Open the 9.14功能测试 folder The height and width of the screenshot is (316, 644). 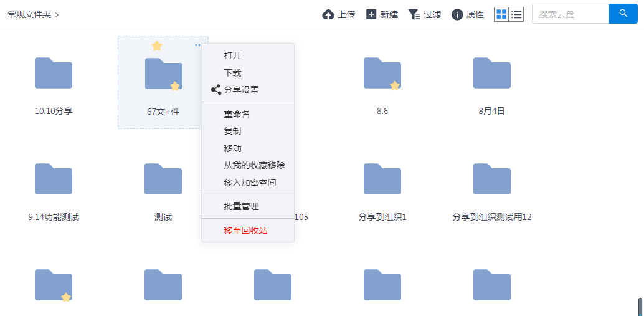tap(54, 179)
